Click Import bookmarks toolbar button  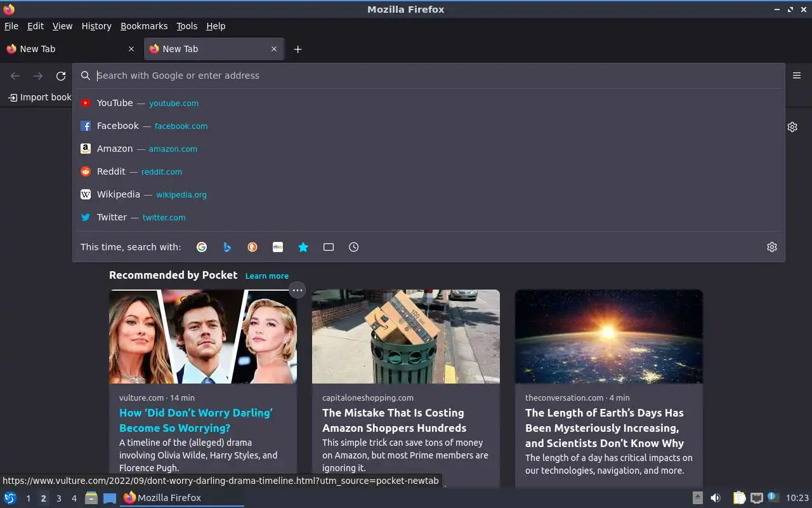coord(39,97)
